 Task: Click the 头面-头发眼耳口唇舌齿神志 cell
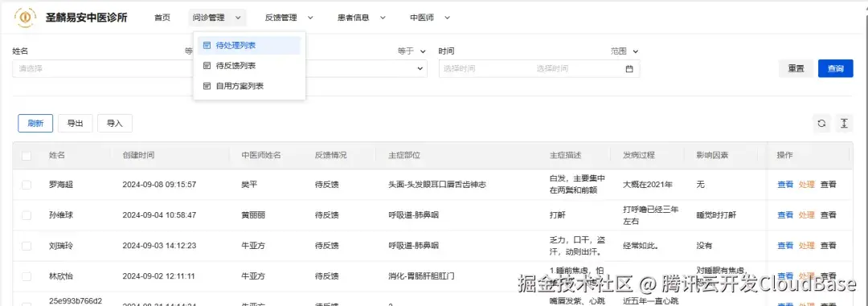pos(437,185)
